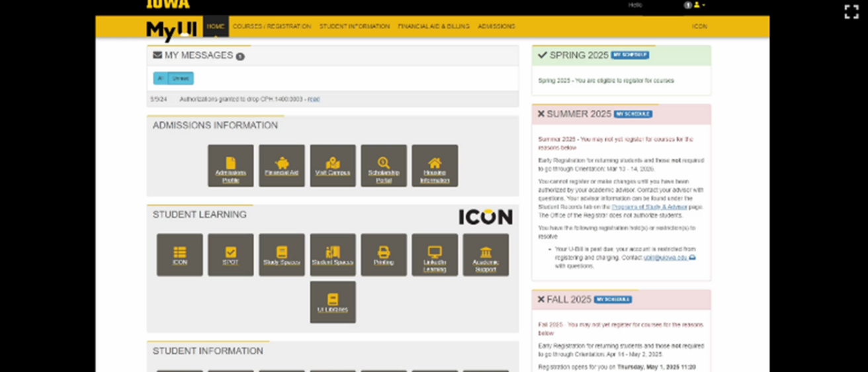The width and height of the screenshot is (868, 372).
Task: Open the Courses / Registration menu
Action: (272, 26)
